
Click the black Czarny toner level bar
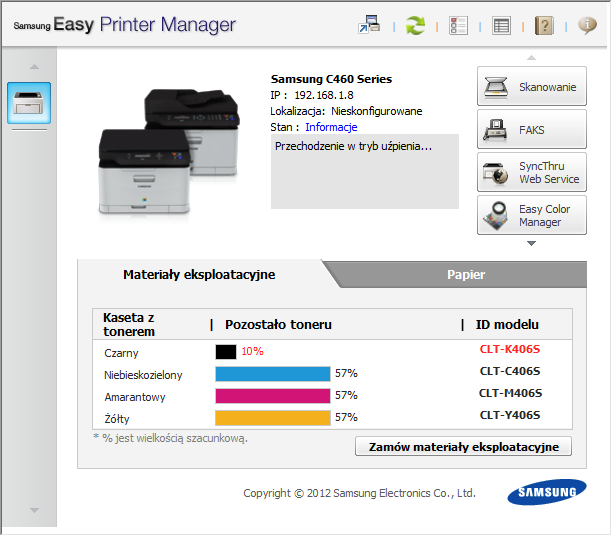tap(226, 352)
